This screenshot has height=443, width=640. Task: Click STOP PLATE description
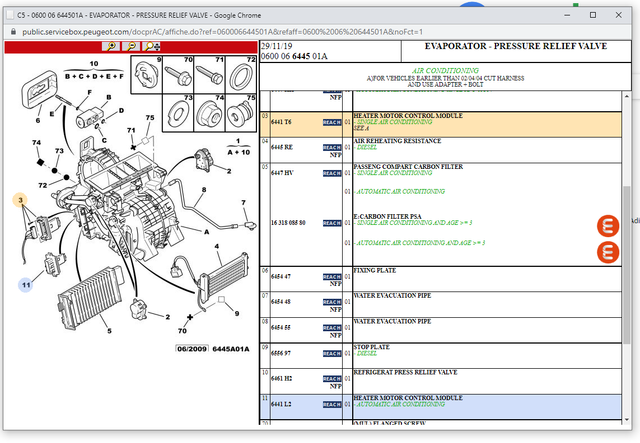pyautogui.click(x=371, y=347)
